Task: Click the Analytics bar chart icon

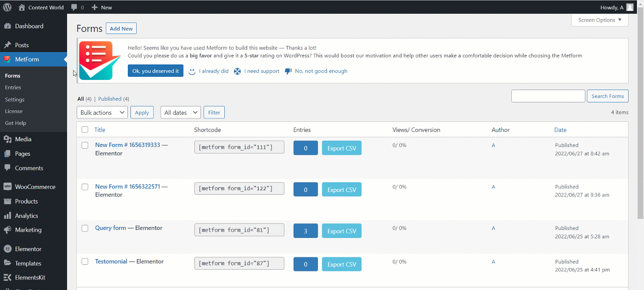Action: click(7, 216)
